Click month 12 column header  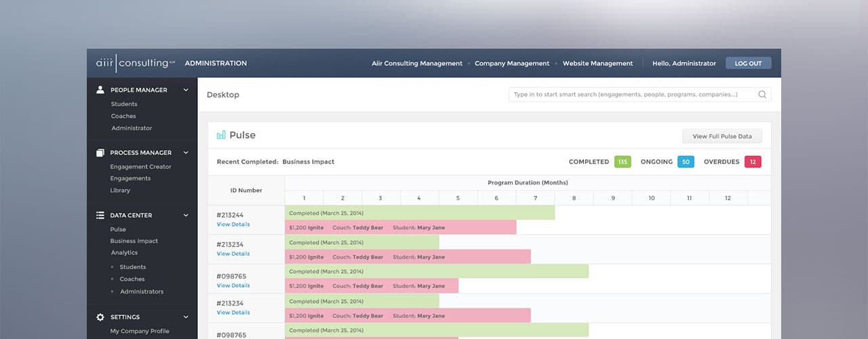click(728, 198)
